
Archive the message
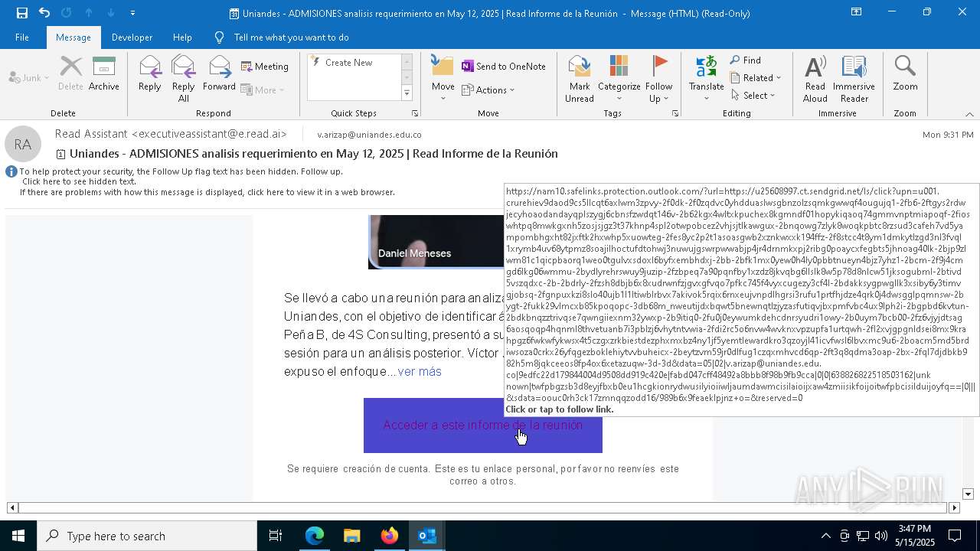coord(104,74)
